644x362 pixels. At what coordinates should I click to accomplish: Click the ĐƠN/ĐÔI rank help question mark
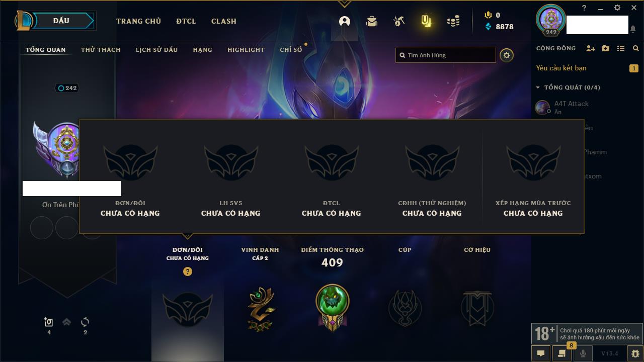click(188, 271)
